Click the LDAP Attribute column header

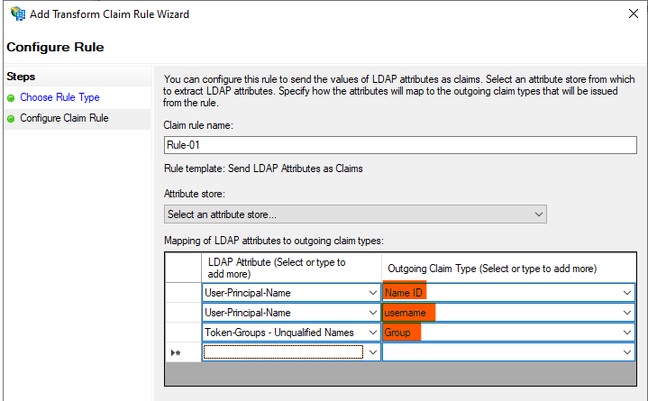[290, 267]
